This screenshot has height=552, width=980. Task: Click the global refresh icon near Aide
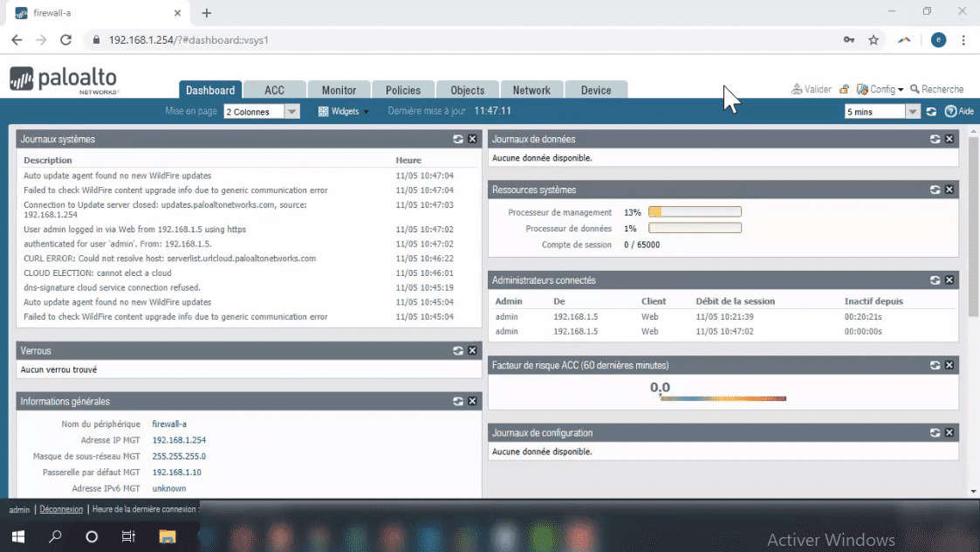(932, 112)
